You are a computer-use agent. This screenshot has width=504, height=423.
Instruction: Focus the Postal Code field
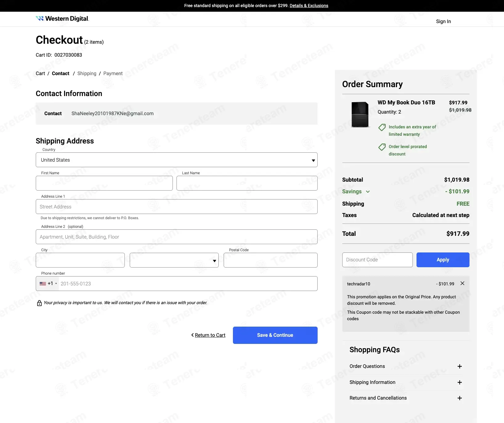click(270, 260)
